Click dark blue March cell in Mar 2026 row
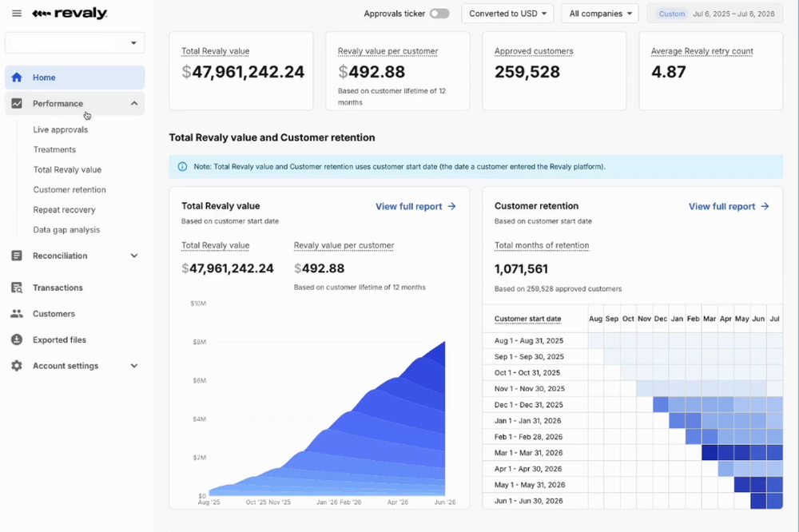The image size is (799, 532). tap(710, 453)
